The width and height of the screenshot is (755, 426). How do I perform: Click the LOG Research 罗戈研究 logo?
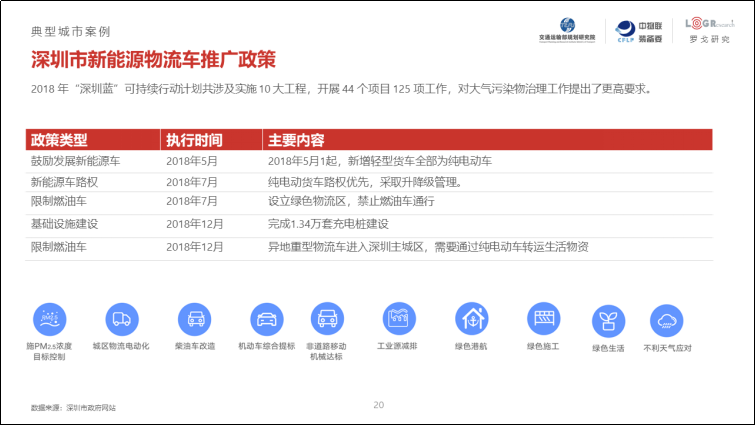coord(708,29)
